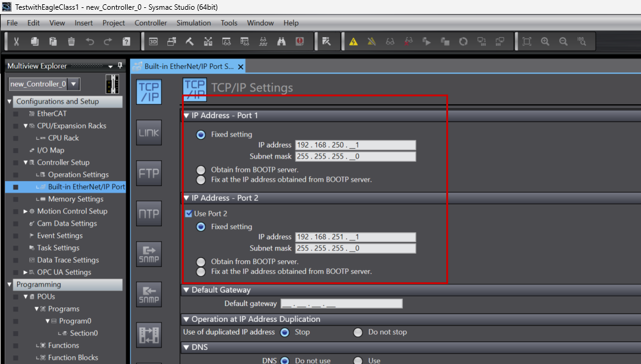
Task: Expand the Motion Control Setup node
Action: (26, 212)
